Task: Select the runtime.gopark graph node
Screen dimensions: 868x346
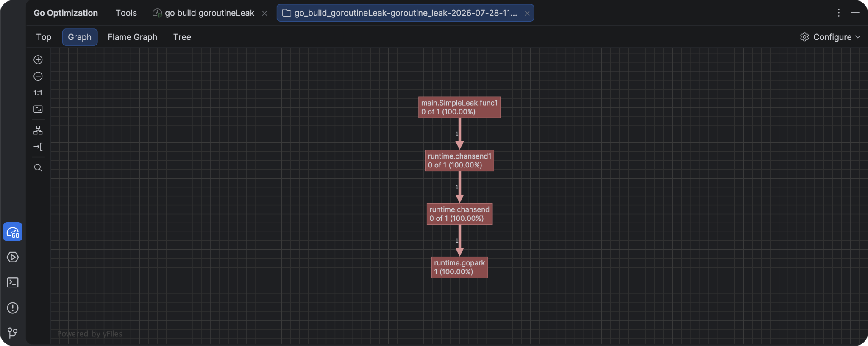Action: click(x=459, y=267)
